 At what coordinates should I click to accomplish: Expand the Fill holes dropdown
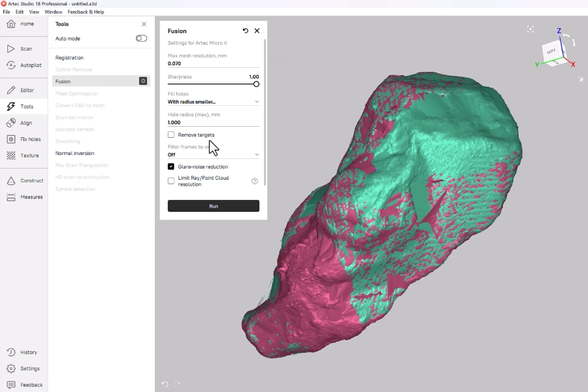213,102
